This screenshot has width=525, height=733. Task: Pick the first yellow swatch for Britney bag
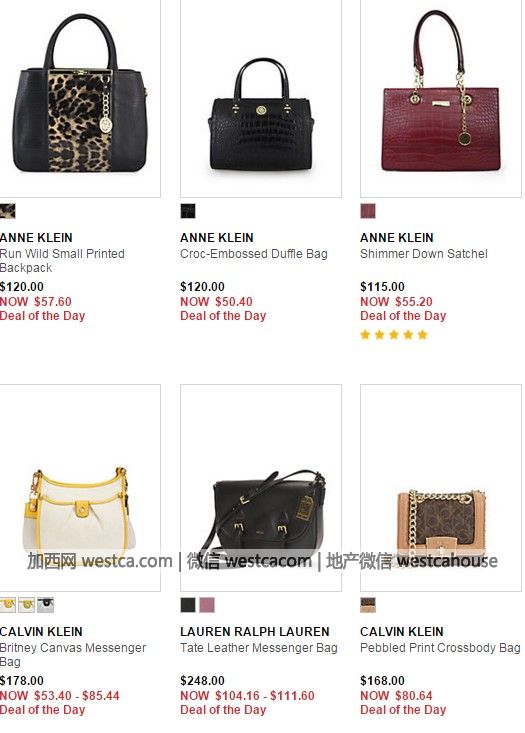tap(7, 605)
